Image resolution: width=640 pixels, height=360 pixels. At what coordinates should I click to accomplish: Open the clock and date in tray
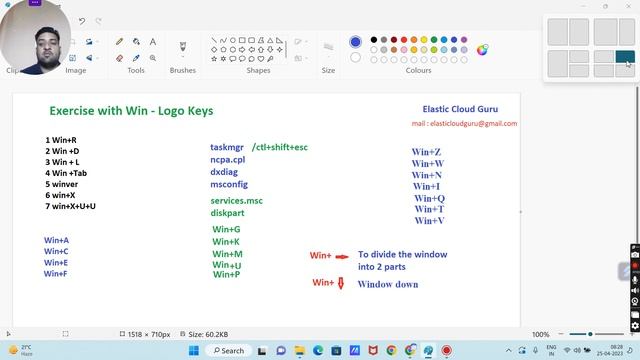point(609,350)
